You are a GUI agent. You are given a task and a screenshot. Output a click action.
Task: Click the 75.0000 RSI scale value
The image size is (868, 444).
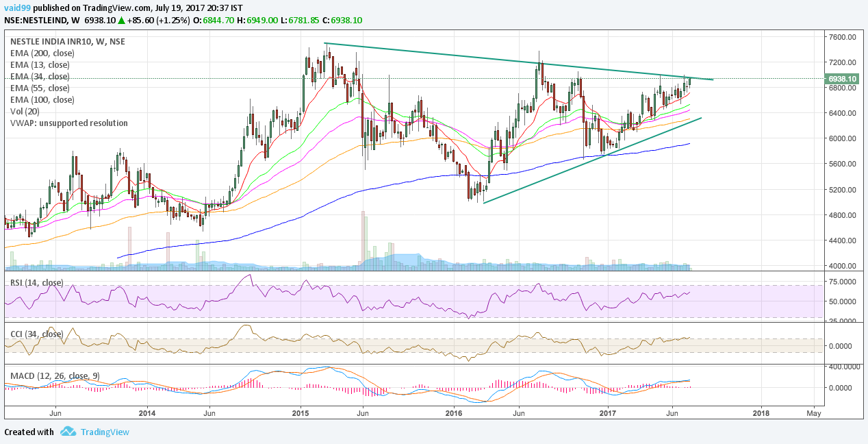(844, 282)
